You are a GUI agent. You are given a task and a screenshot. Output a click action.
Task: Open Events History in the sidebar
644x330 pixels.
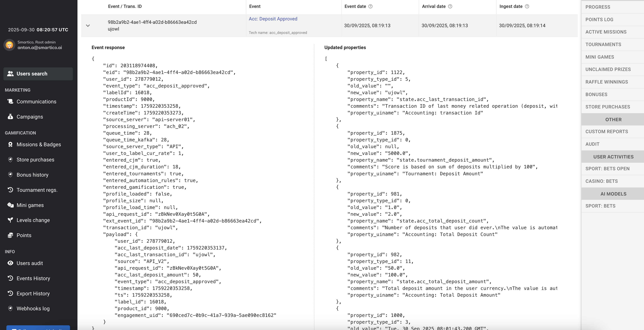(x=33, y=278)
